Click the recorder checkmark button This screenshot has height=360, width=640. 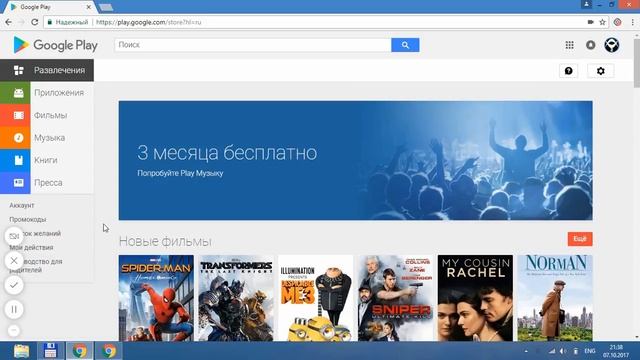(x=14, y=285)
